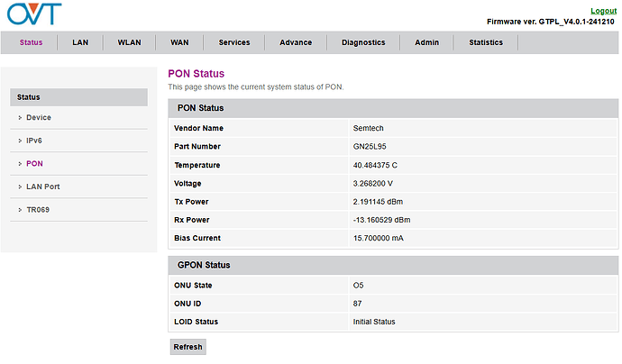This screenshot has height=364, width=622.
Task: Open Device in the Status sidebar
Action: (39, 118)
